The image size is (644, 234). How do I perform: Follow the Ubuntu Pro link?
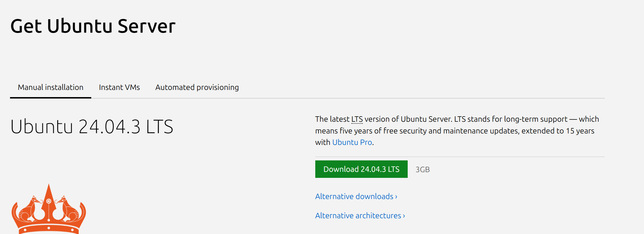coord(352,142)
